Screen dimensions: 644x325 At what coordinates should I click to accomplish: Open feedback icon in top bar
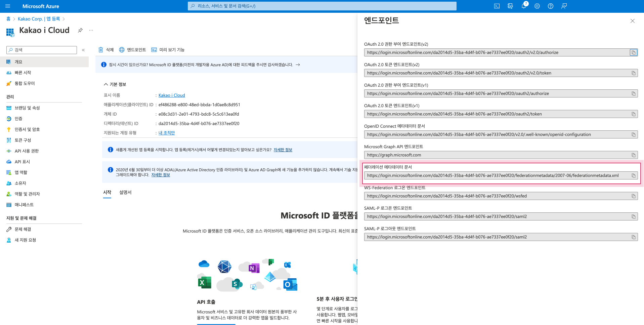564,6
